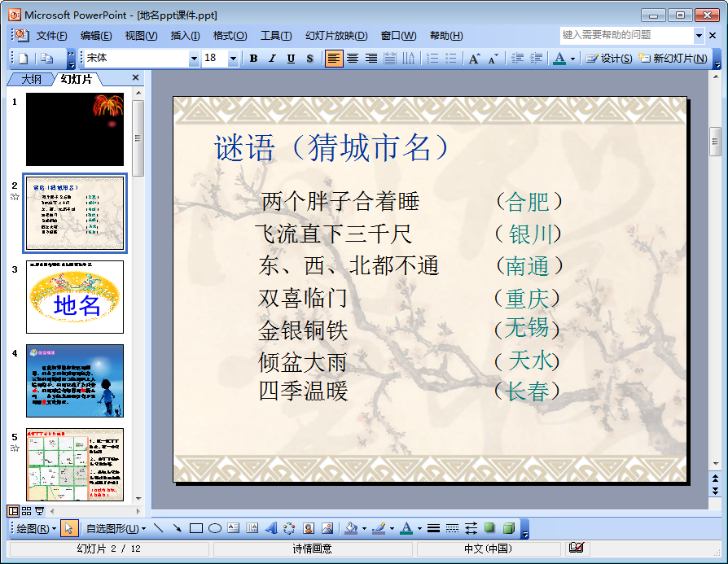Select the oval shape tool
The image size is (728, 564).
pos(215,528)
